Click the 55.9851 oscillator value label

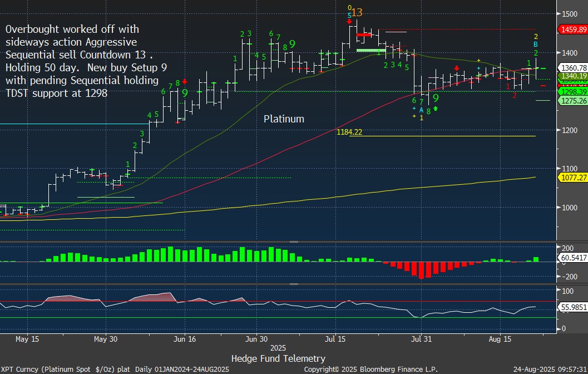572,307
